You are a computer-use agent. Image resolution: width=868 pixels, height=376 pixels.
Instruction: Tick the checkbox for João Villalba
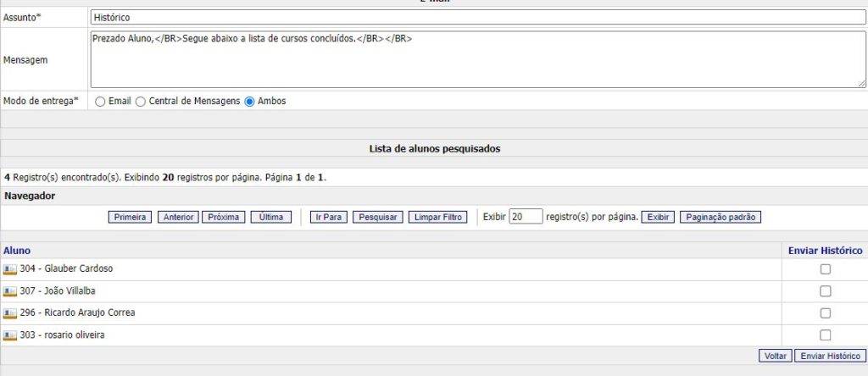pos(825,291)
